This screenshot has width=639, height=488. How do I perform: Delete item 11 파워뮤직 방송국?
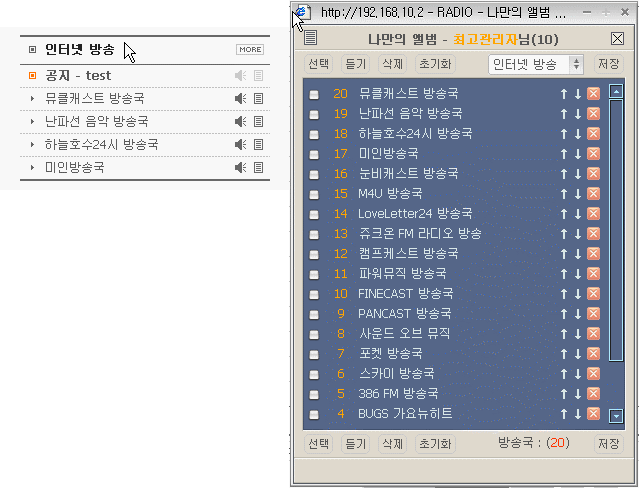[x=593, y=273]
